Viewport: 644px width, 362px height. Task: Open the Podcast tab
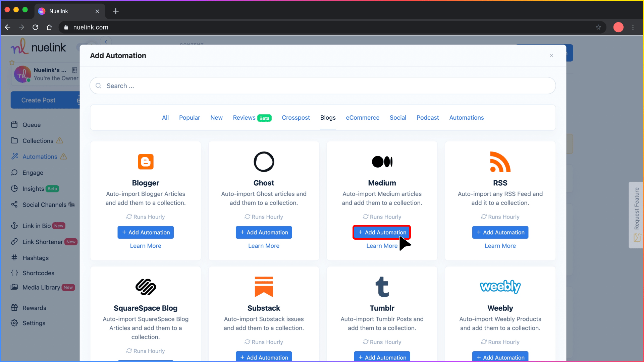[x=428, y=118]
